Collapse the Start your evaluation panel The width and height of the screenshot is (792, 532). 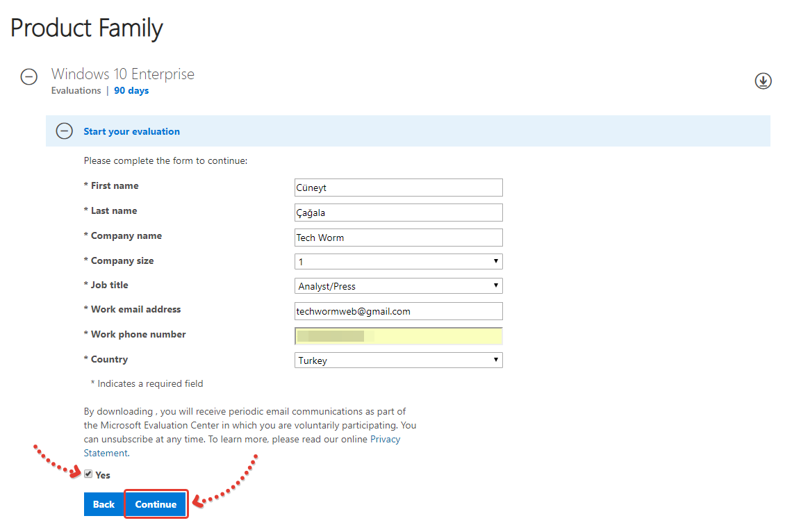pyautogui.click(x=65, y=131)
